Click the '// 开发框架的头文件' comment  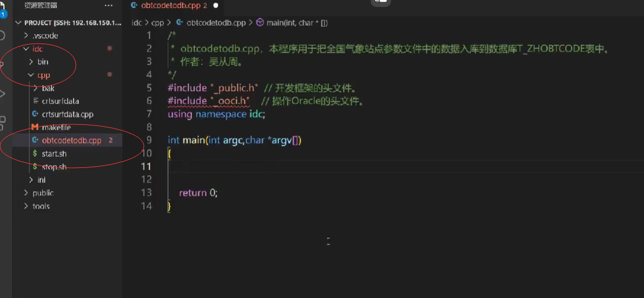310,88
